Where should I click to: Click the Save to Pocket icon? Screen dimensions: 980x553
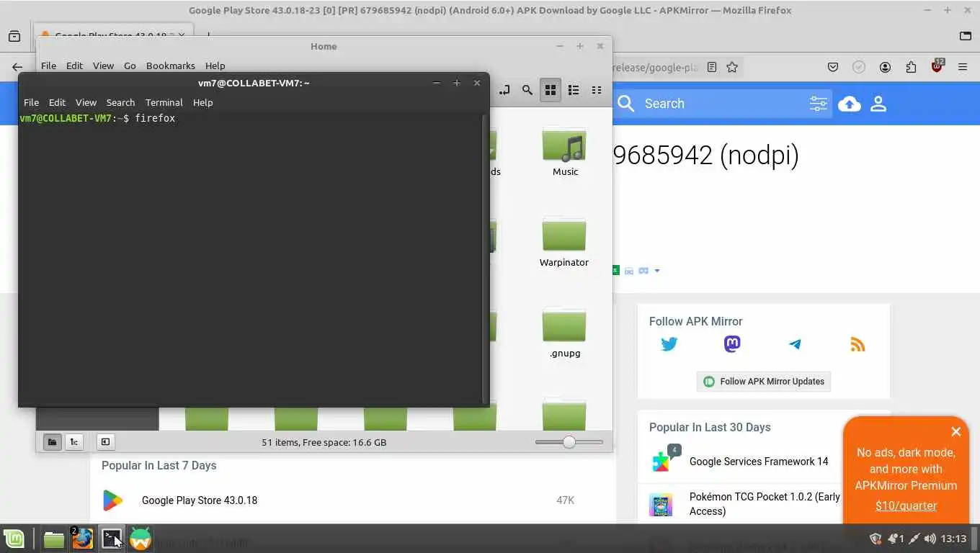[833, 67]
